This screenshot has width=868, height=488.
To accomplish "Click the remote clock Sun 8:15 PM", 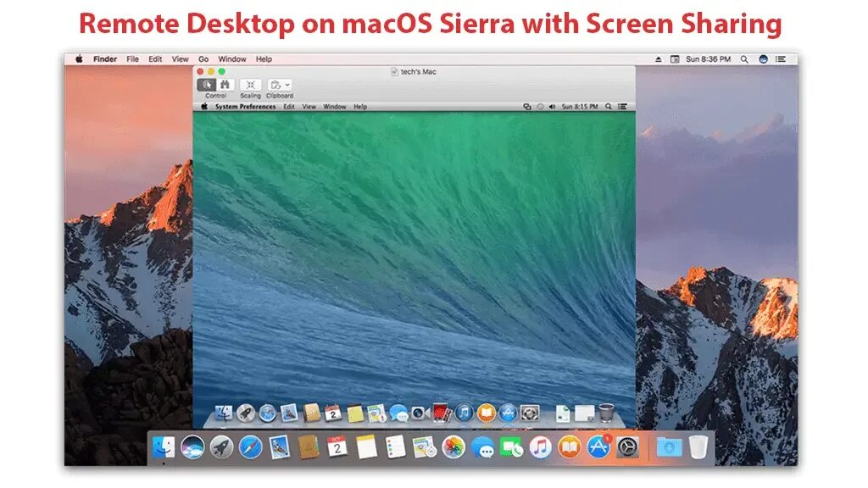I will [580, 106].
